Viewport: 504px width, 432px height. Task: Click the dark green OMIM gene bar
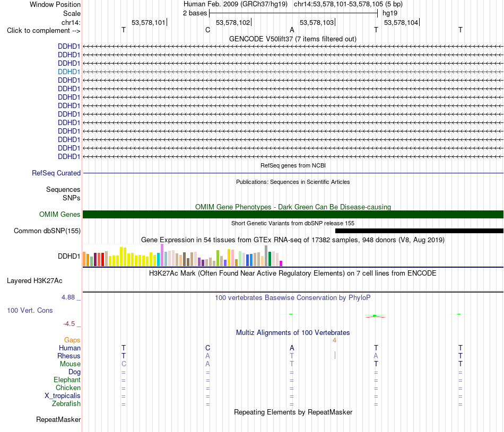[x=293, y=214]
